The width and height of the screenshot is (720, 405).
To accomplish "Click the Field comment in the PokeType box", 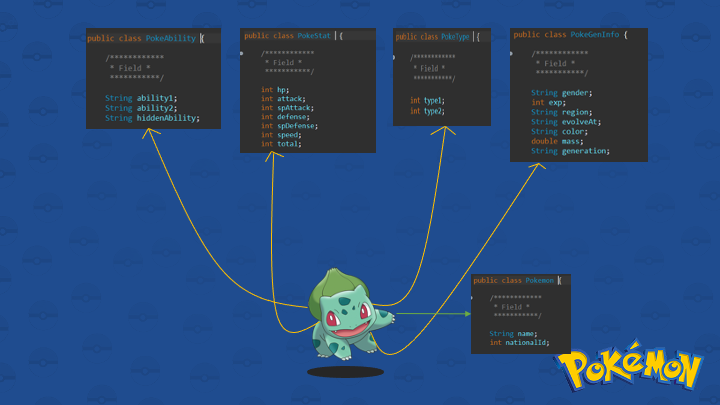I will pos(433,68).
